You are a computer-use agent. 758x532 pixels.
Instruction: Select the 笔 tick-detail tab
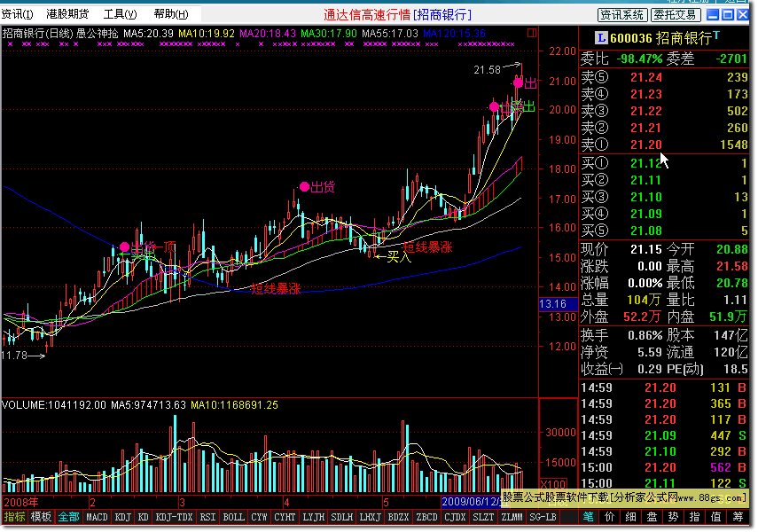tap(589, 517)
